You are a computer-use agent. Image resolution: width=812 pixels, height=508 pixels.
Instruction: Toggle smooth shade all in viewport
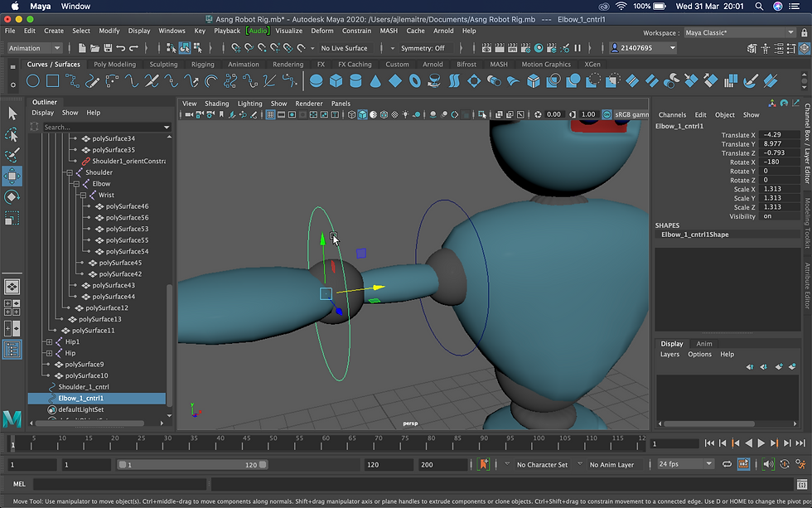click(x=363, y=114)
